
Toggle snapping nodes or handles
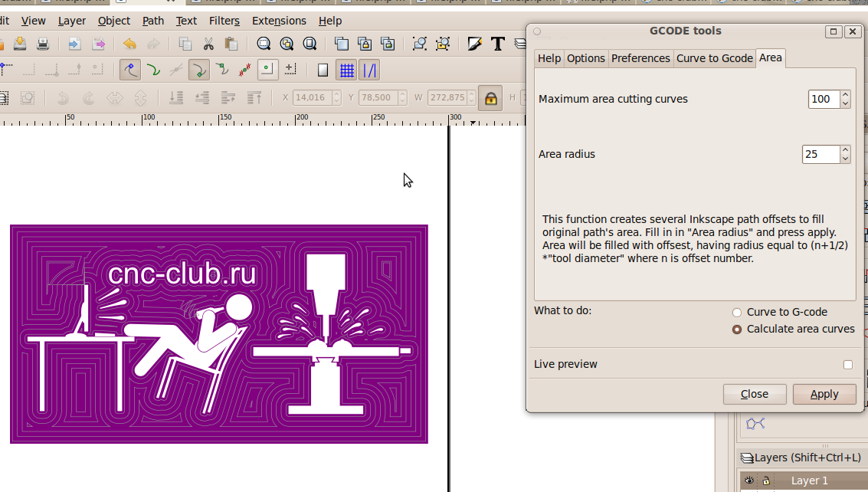pos(130,71)
